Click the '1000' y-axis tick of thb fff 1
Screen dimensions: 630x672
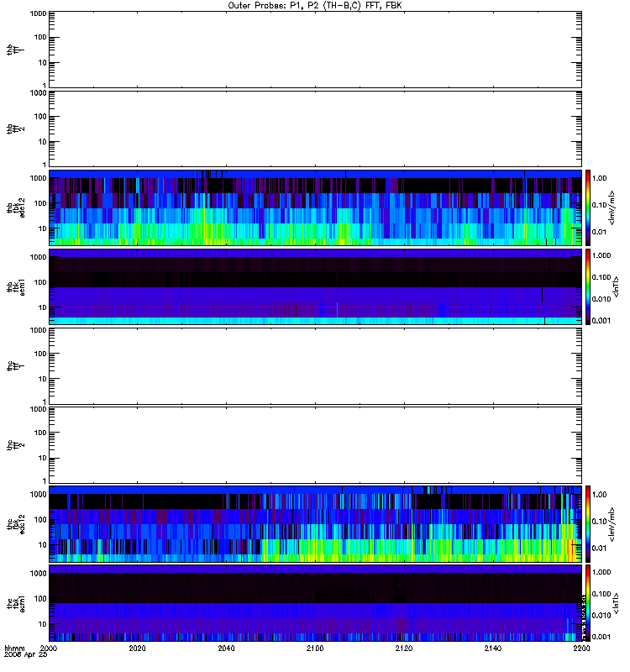tap(38, 13)
